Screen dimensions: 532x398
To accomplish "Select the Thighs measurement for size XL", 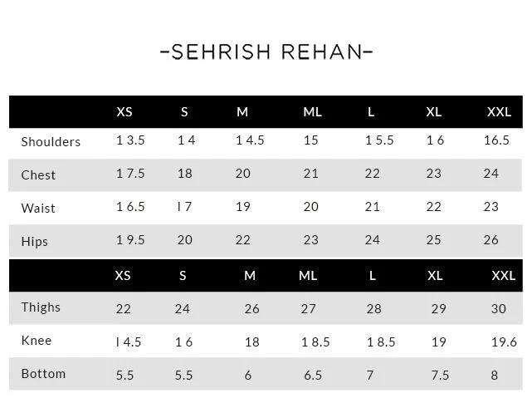I will click(439, 309).
